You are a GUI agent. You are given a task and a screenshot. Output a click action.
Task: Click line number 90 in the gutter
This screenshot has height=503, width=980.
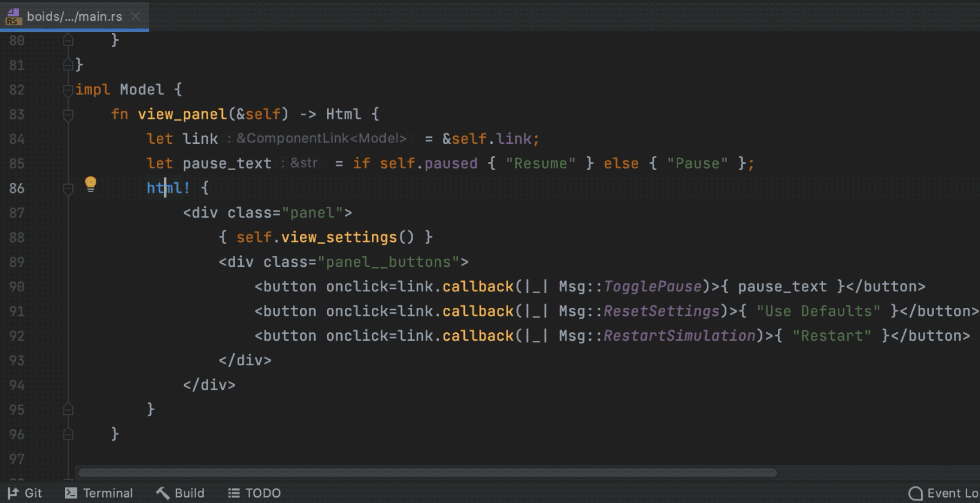[17, 287]
